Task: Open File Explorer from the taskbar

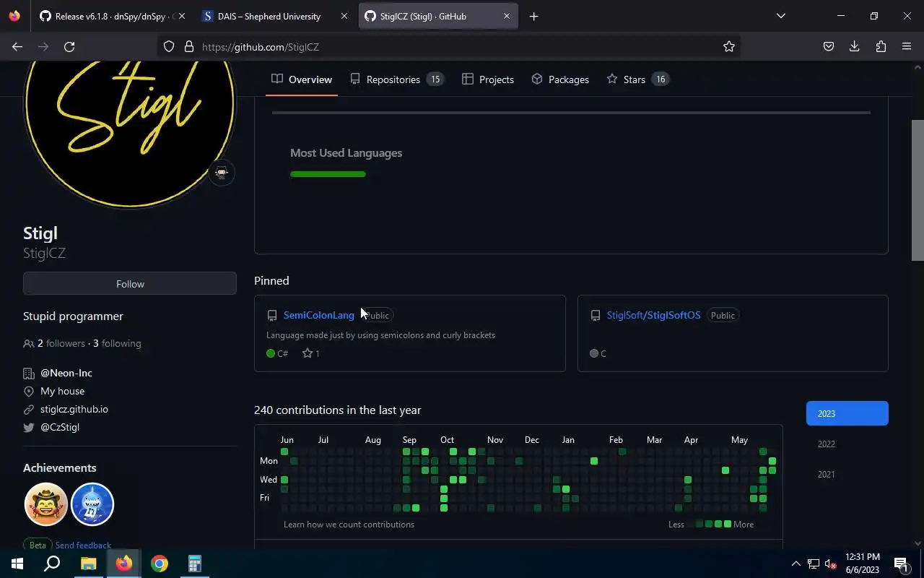Action: tap(88, 564)
